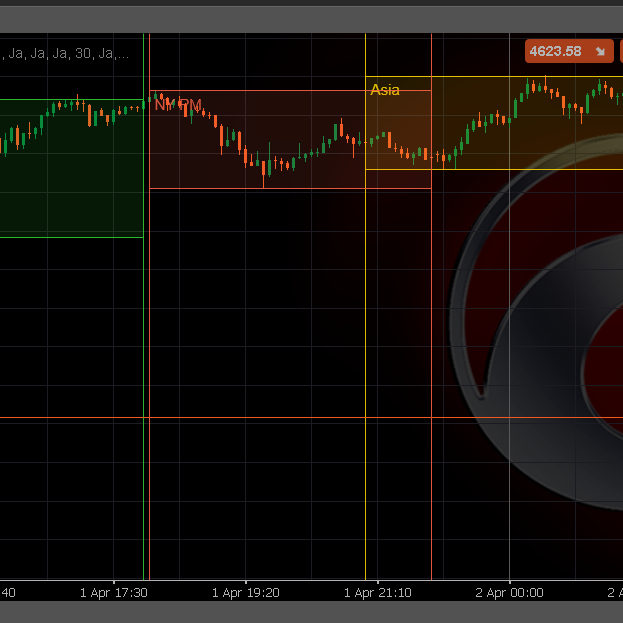The height and width of the screenshot is (623, 623).
Task: Click the 2 Apr 00:00 time axis label
Action: [509, 592]
